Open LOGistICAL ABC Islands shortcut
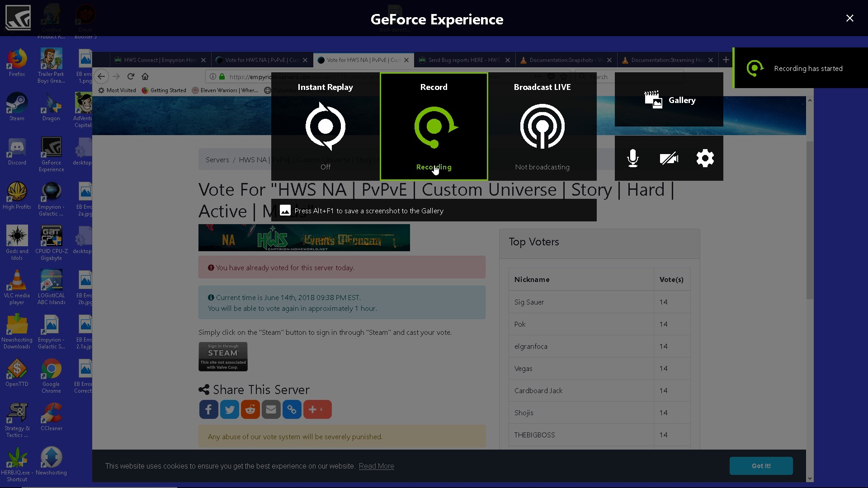Image resolution: width=868 pixels, height=488 pixels. click(51, 287)
